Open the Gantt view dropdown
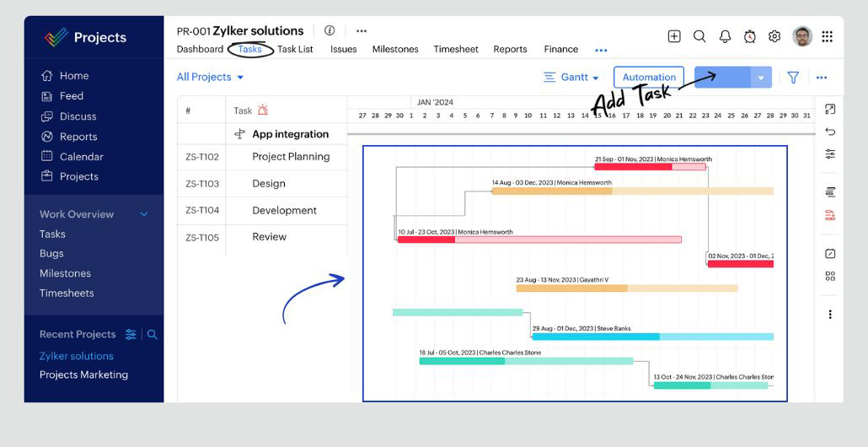This screenshot has width=868, height=447. click(571, 77)
